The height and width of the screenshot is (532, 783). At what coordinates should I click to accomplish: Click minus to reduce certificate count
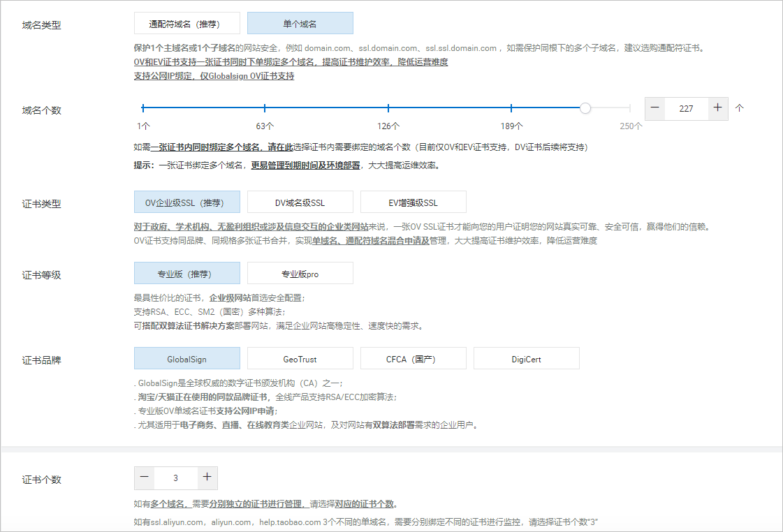[145, 478]
